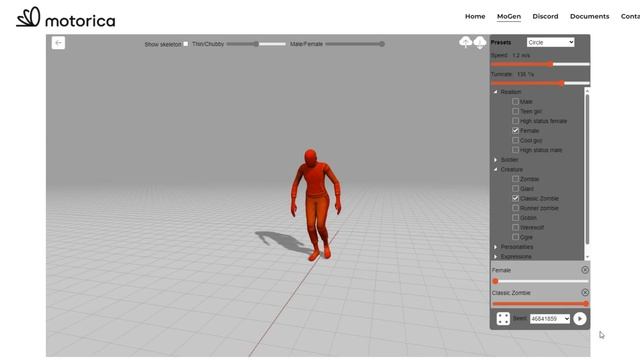Check the Cool girl checkbox
The height and width of the screenshot is (360, 640).
516,140
